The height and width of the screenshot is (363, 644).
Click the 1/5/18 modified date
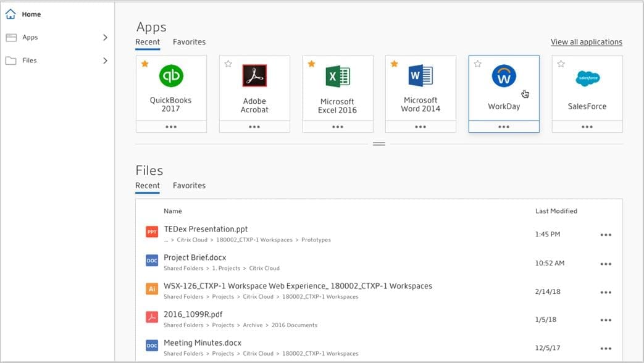[x=545, y=319]
